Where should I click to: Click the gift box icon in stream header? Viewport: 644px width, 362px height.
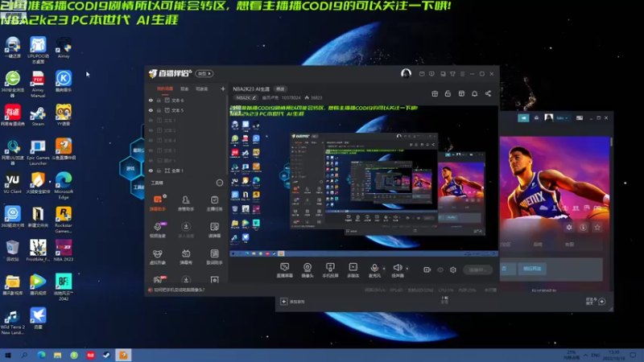(435, 93)
